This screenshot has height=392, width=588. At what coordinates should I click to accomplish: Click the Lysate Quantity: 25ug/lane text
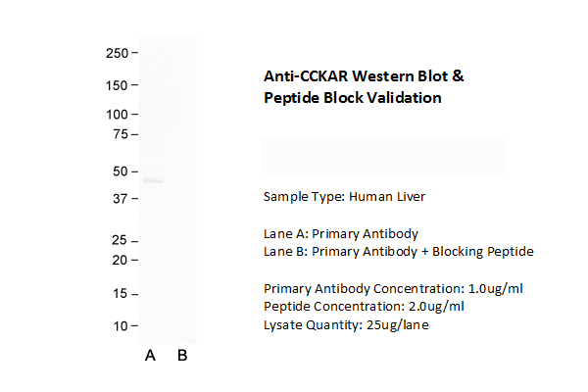pyautogui.click(x=346, y=324)
